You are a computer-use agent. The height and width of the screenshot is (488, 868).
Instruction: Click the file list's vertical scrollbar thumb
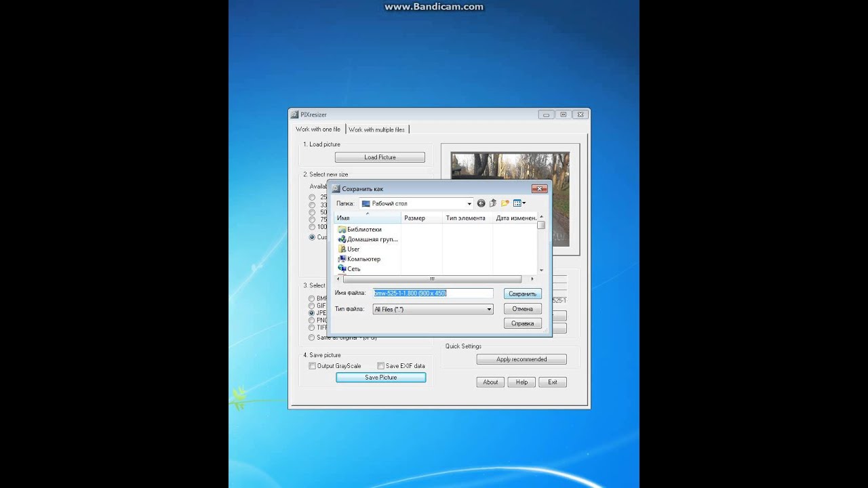coord(541,225)
